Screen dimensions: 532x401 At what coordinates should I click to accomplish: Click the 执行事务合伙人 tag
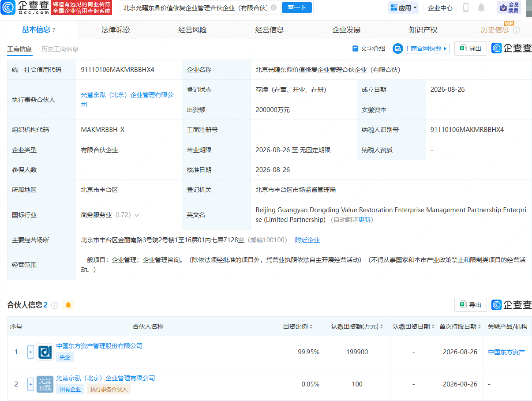point(109,389)
